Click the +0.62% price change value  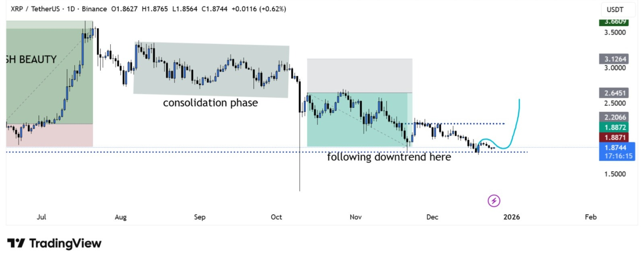[x=273, y=9]
